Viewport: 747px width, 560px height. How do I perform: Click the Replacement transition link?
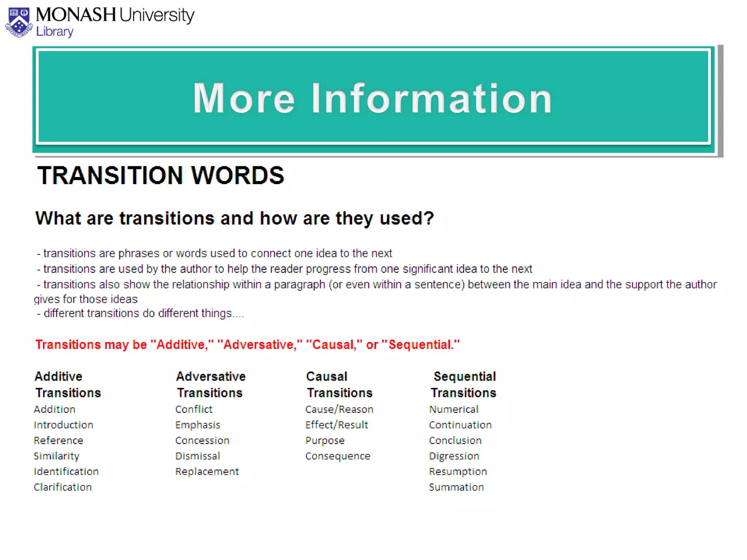207,472
